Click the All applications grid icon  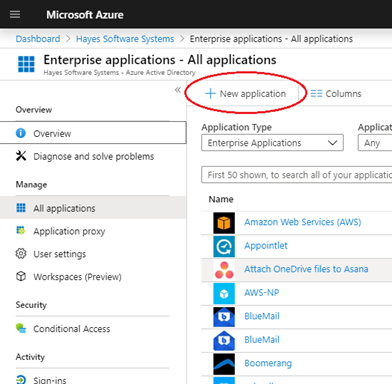pos(21,208)
